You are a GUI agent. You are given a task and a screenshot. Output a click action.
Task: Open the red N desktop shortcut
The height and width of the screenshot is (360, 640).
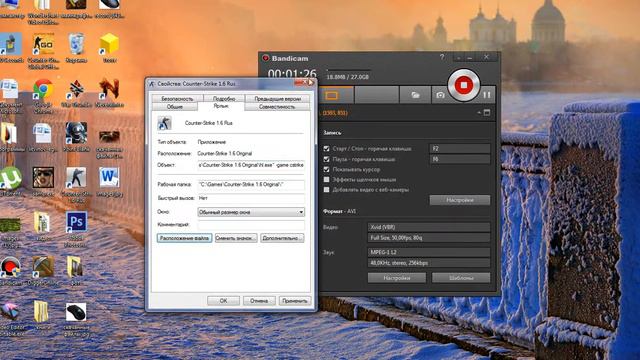(x=109, y=89)
